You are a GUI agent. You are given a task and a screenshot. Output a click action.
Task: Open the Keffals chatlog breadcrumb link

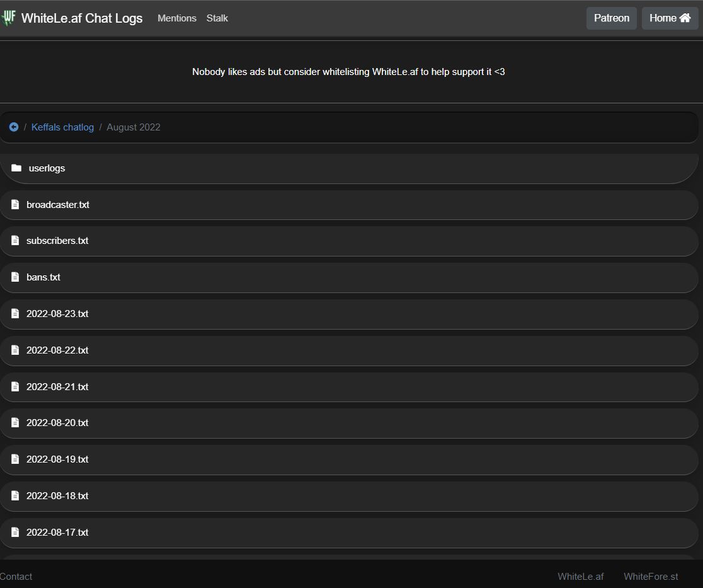tap(63, 127)
